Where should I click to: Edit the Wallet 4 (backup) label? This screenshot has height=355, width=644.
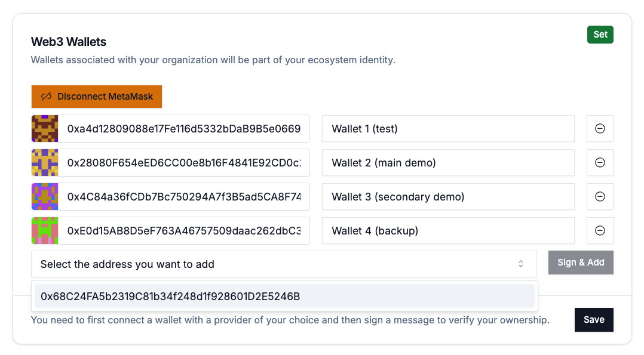point(448,231)
